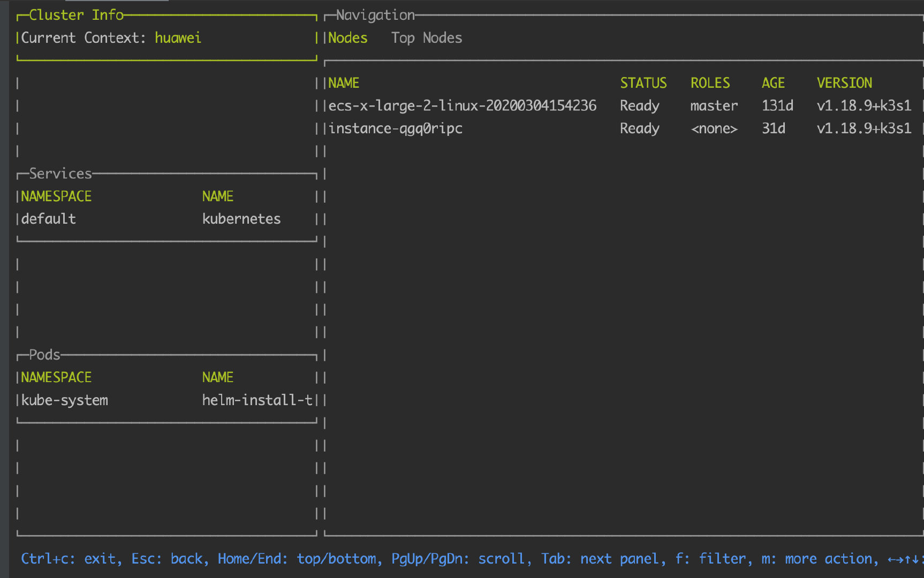This screenshot has height=578, width=924.
Task: Select the kubernetes service entry
Action: pyautogui.click(x=241, y=219)
